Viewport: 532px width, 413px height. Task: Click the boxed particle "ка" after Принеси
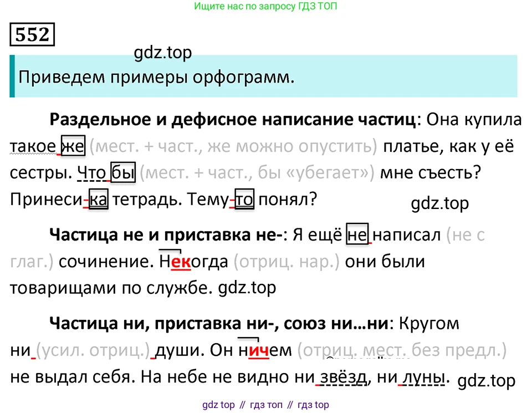pos(99,200)
